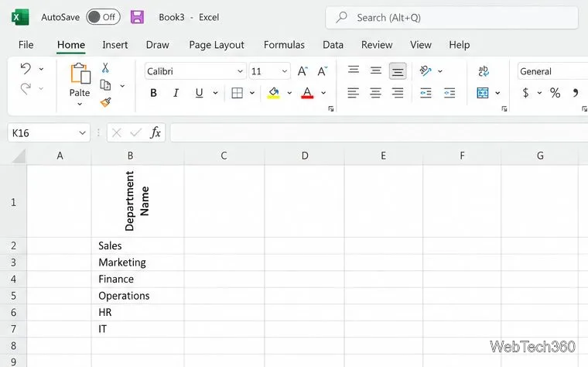
Task: Expand the Orientation dropdown arrow
Action: [440, 71]
